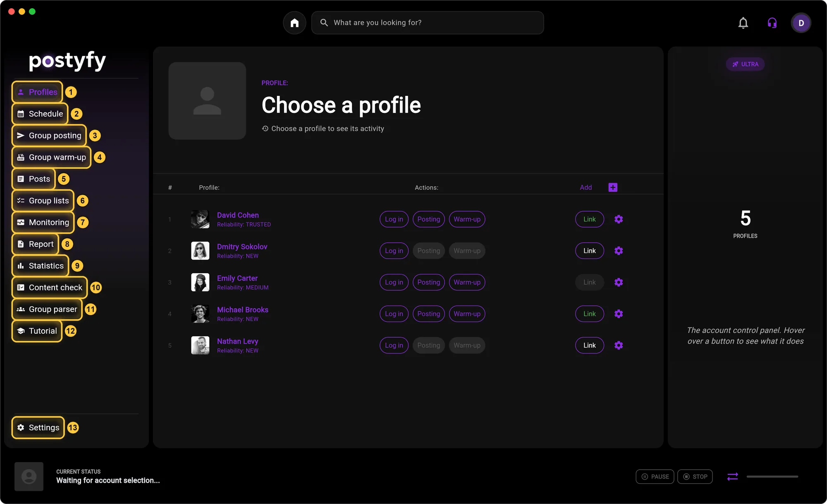This screenshot has width=827, height=504.
Task: Click the repeat arrows icon near the slider
Action: [x=732, y=477]
